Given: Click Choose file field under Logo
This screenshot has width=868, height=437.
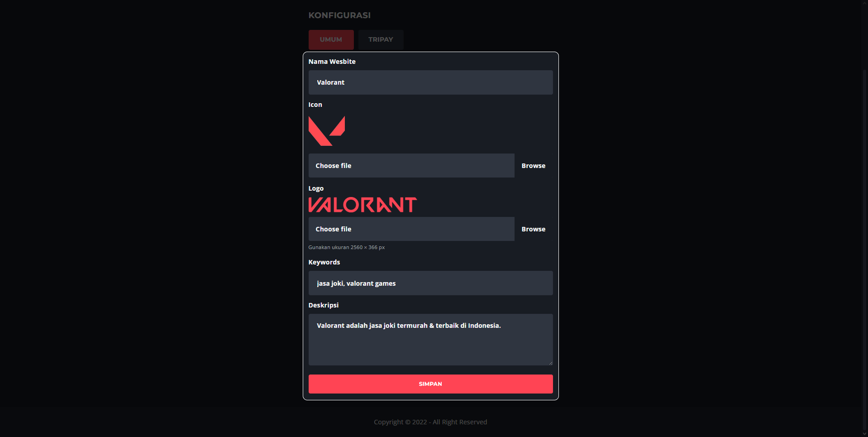Looking at the screenshot, I should point(411,229).
